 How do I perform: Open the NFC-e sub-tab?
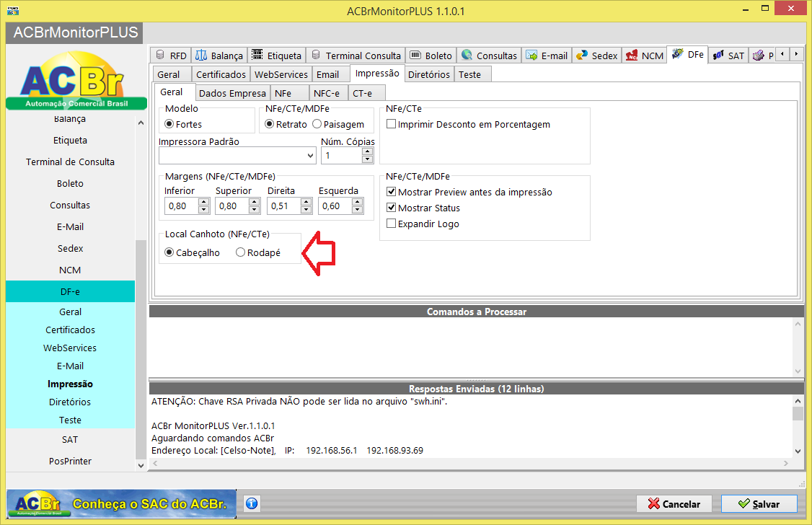click(327, 93)
